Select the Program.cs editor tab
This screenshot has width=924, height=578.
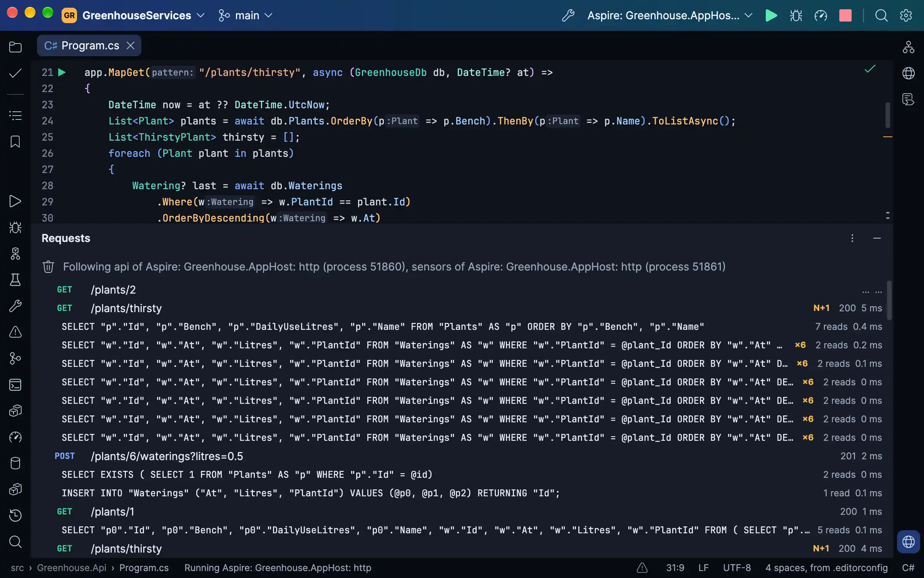coord(89,45)
